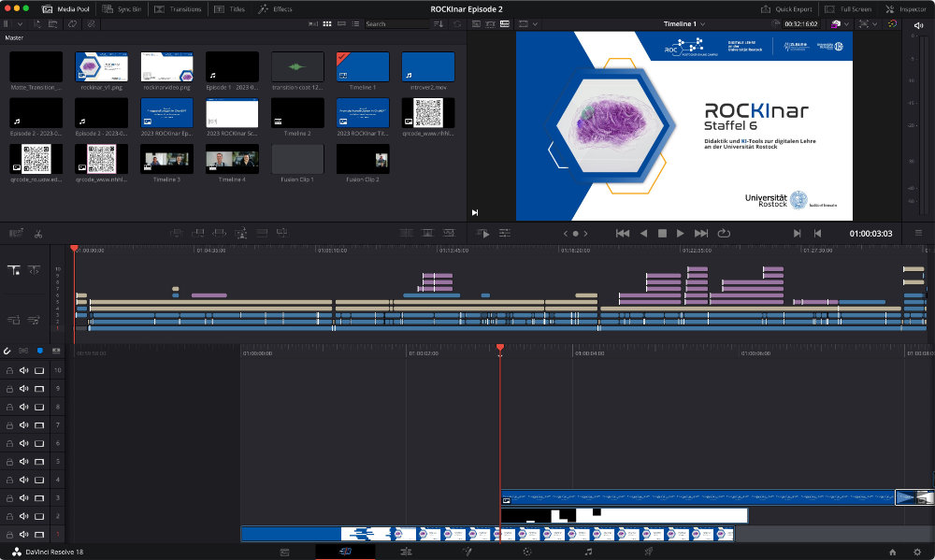Switch media pool to thumbnail view
The image size is (935, 560).
click(x=327, y=24)
